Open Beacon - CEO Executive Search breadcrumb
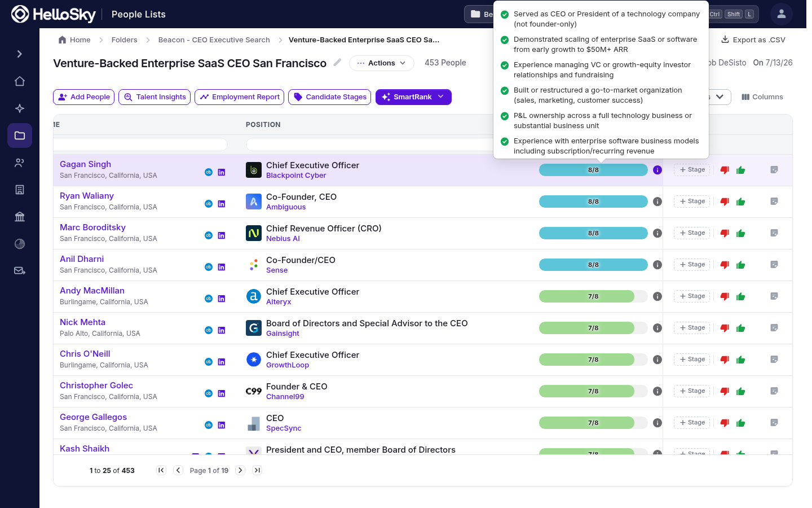 click(214, 40)
